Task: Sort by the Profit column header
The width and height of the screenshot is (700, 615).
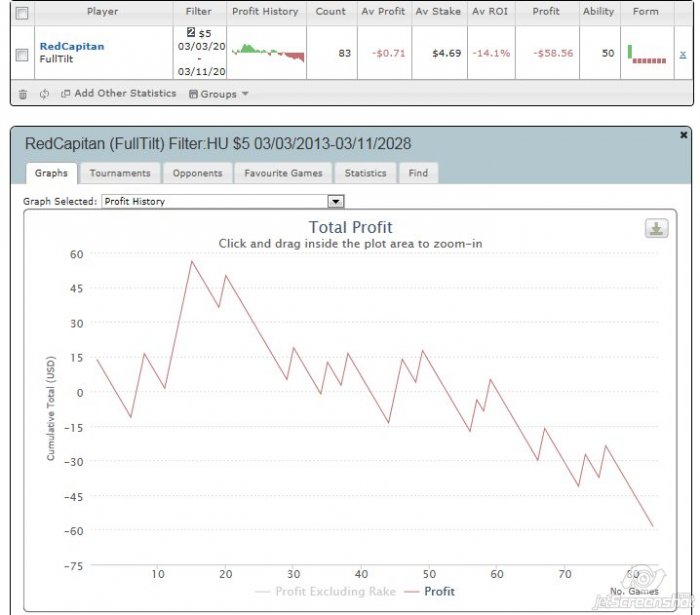Action: [x=546, y=12]
